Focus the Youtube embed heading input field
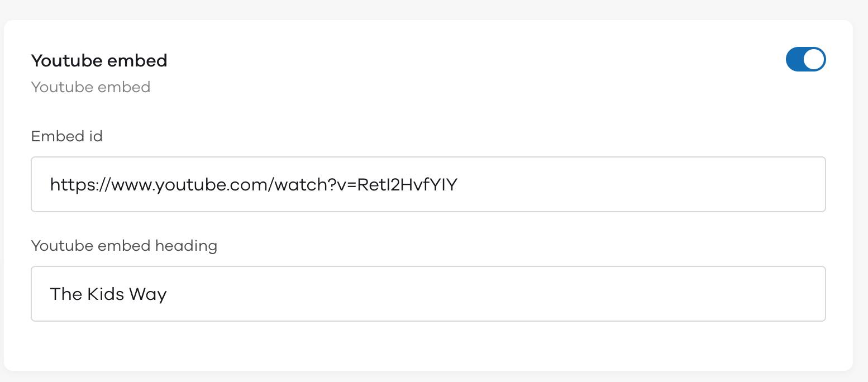Viewport: 868px width, 382px height. click(428, 294)
